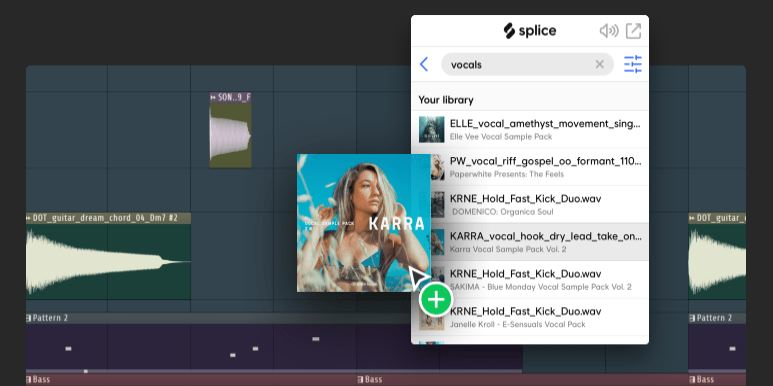
Task: Open Splice in external window icon
Action: pyautogui.click(x=633, y=31)
